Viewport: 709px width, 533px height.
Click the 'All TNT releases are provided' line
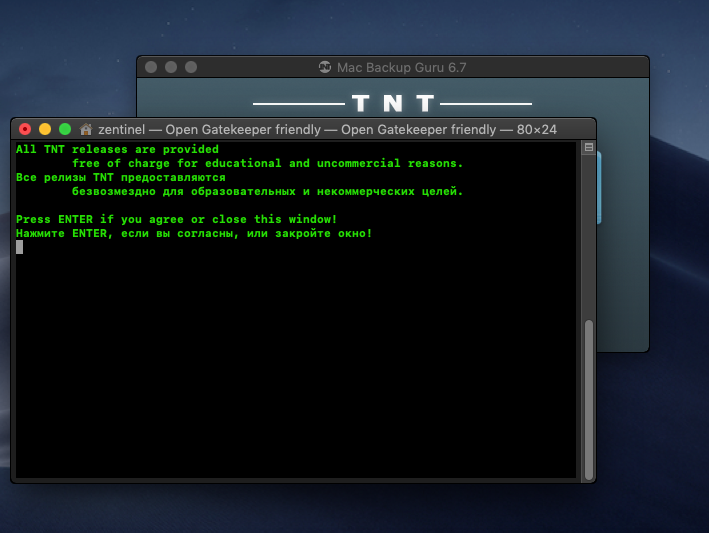117,149
